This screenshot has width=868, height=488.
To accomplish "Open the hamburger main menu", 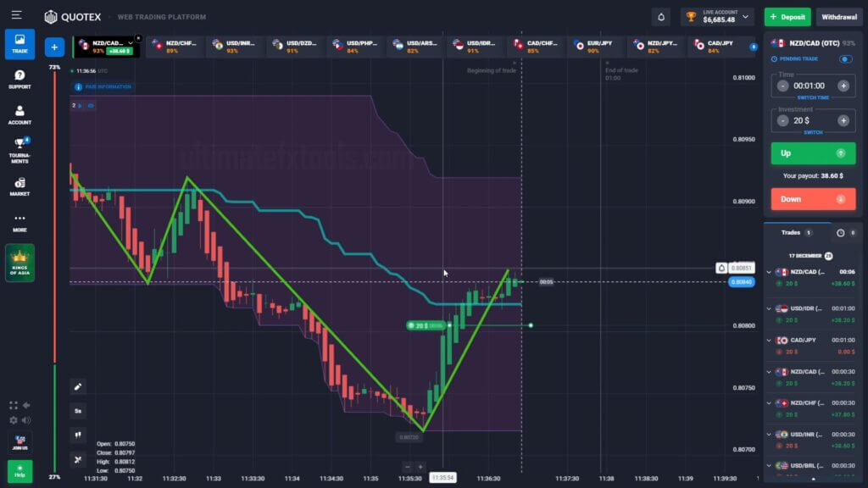I will pos(17,15).
